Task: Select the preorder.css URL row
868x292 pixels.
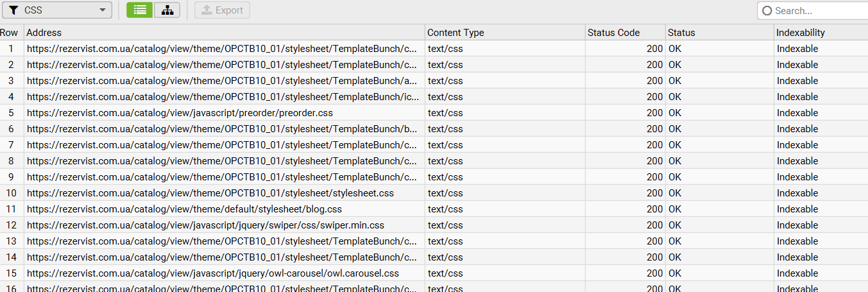Action: click(x=180, y=113)
